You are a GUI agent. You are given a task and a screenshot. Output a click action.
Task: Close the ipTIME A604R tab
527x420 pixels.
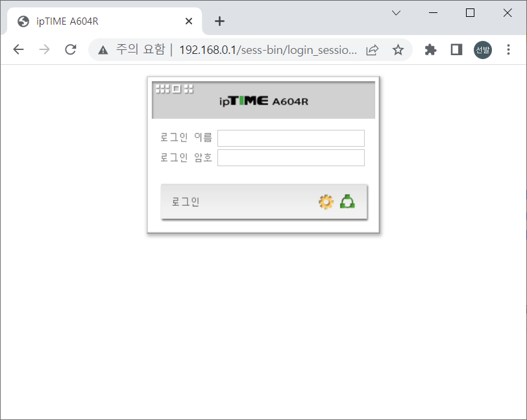pyautogui.click(x=189, y=21)
